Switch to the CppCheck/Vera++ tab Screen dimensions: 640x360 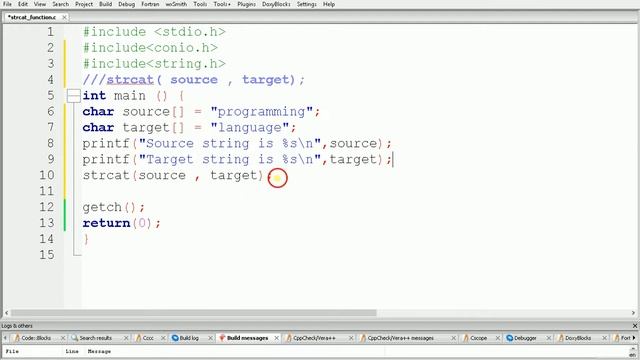pos(314,338)
